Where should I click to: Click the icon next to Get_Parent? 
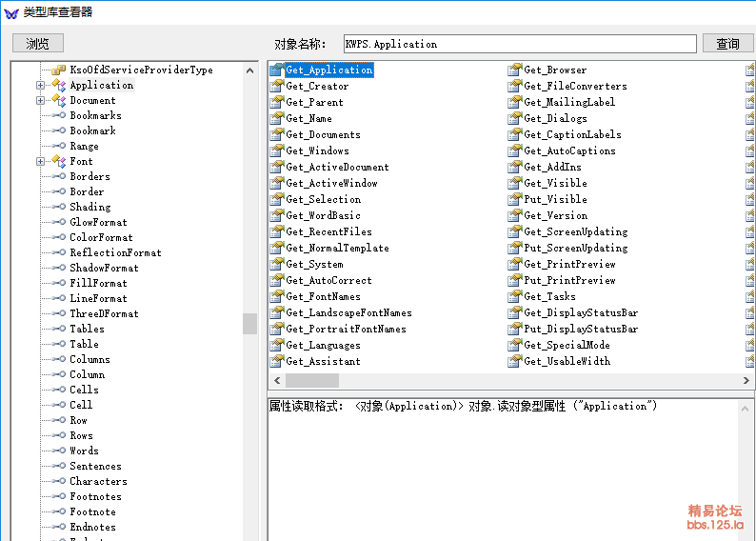(276, 102)
